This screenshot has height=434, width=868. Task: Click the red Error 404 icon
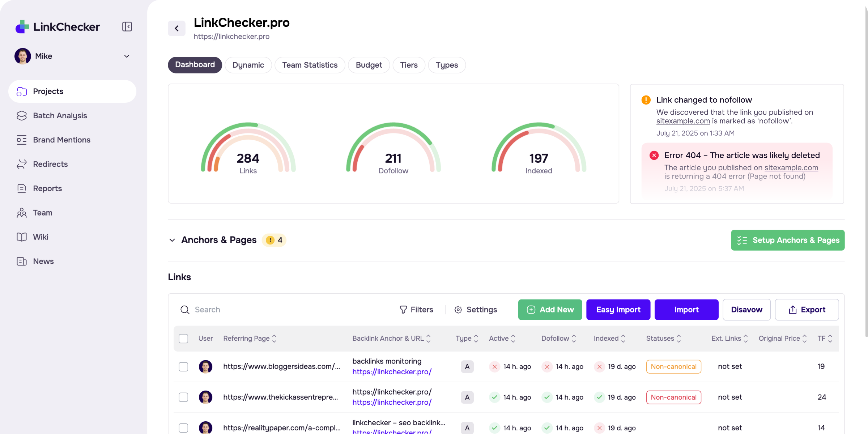(x=654, y=156)
